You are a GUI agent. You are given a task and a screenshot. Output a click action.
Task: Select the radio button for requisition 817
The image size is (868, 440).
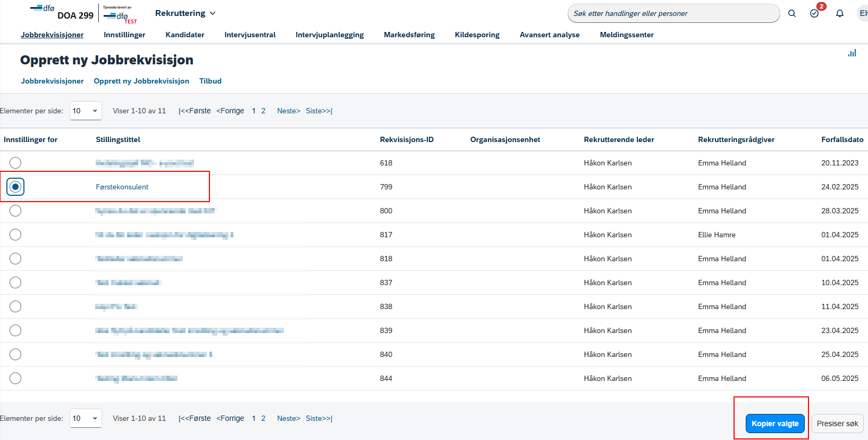(x=15, y=235)
